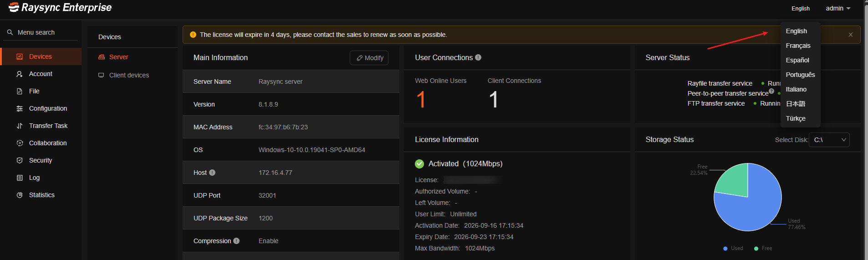Click the Activation Date 2026-09-16 value
The width and height of the screenshot is (868, 260).
coord(494,225)
